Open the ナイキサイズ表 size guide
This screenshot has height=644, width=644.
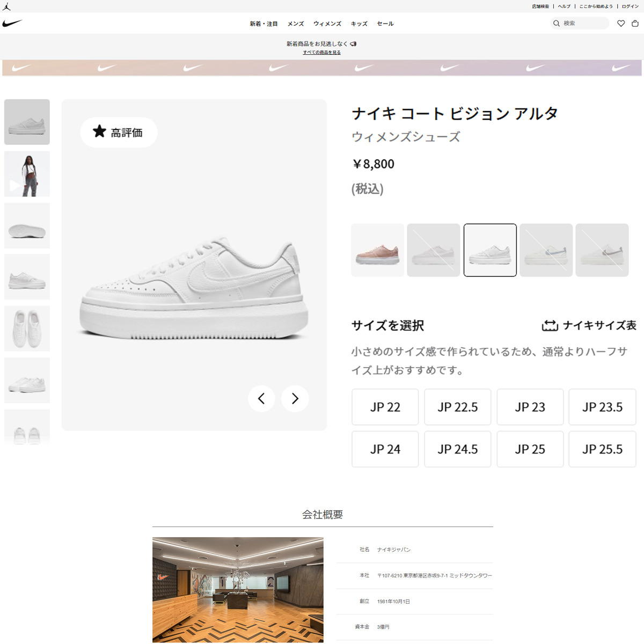coord(589,325)
